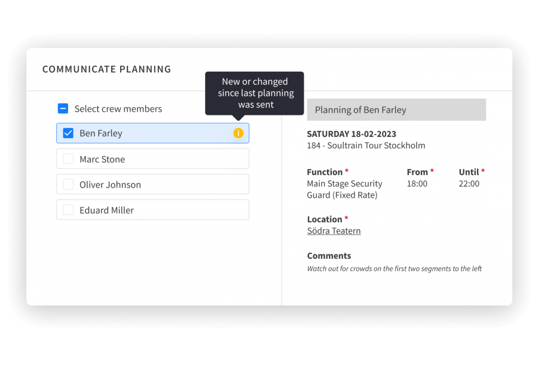Check the box beside Eduard Miller
Image resolution: width=538 pixels, height=392 pixels.
click(68, 210)
